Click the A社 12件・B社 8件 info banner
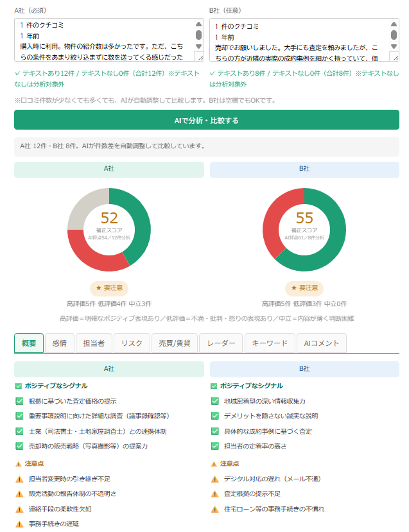Viewport: 409px width, 532px height. (x=206, y=146)
